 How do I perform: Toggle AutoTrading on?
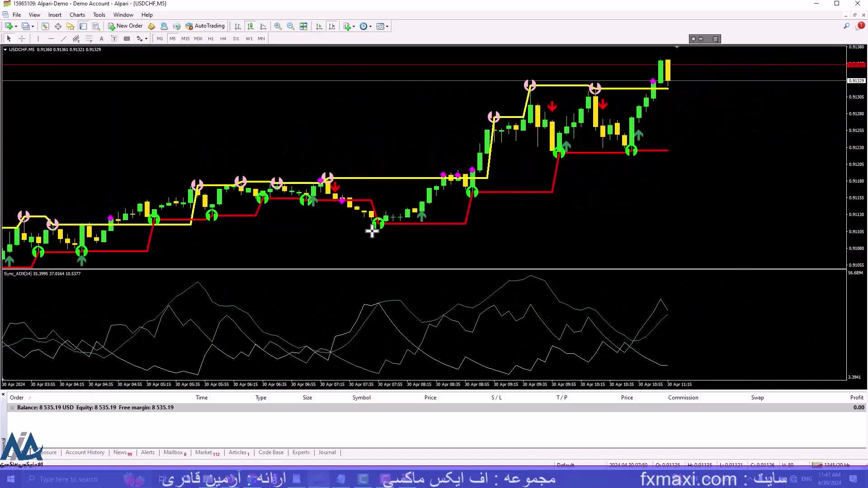tap(205, 26)
